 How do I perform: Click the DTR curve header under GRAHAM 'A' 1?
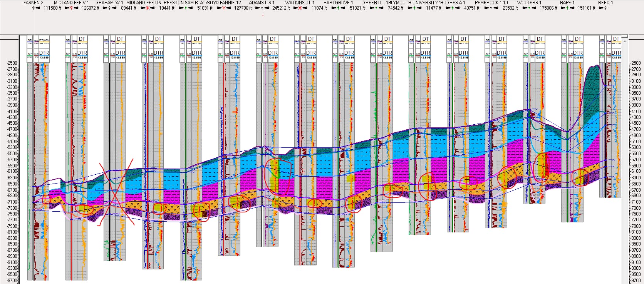tap(120, 53)
